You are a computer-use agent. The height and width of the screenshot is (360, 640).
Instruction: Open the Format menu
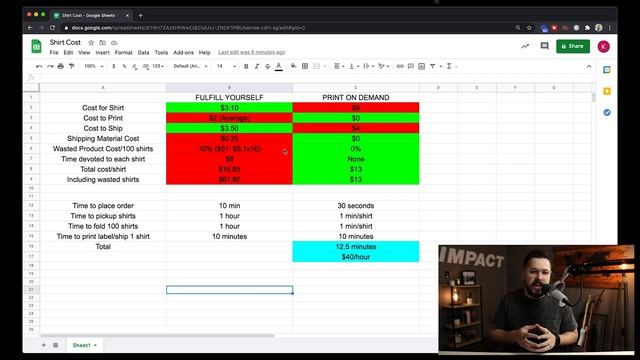(124, 53)
